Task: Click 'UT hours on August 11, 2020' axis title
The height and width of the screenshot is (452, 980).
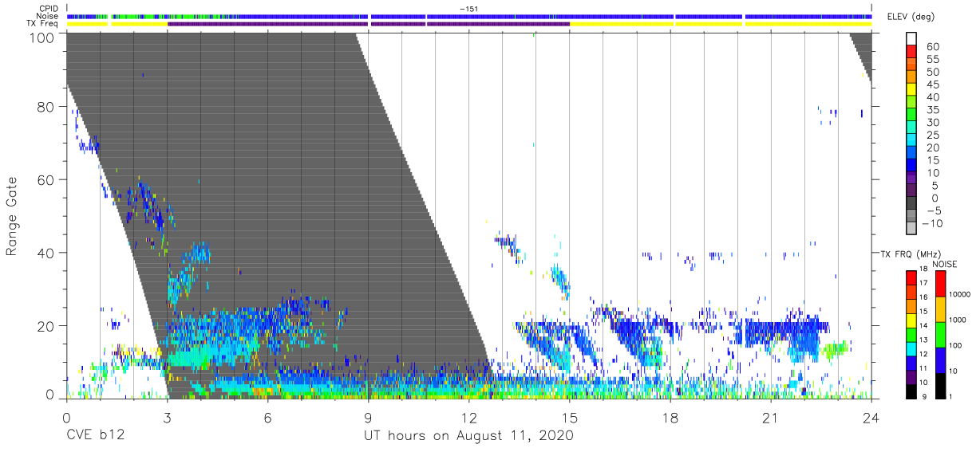Action: coord(468,436)
